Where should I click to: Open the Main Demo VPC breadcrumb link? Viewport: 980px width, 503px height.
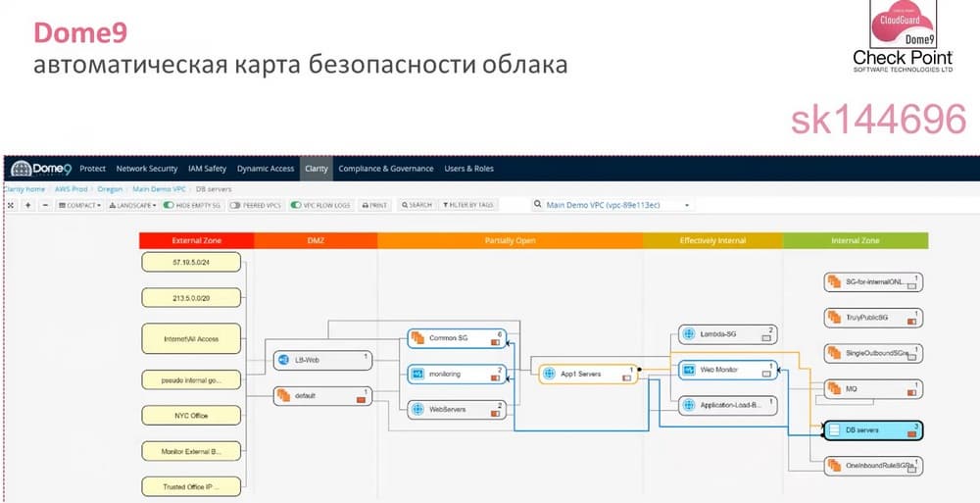159,188
